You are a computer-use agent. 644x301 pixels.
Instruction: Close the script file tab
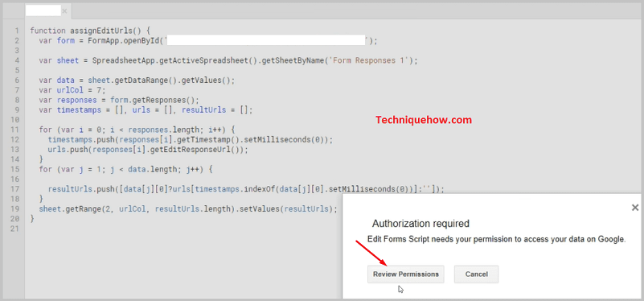pyautogui.click(x=64, y=11)
